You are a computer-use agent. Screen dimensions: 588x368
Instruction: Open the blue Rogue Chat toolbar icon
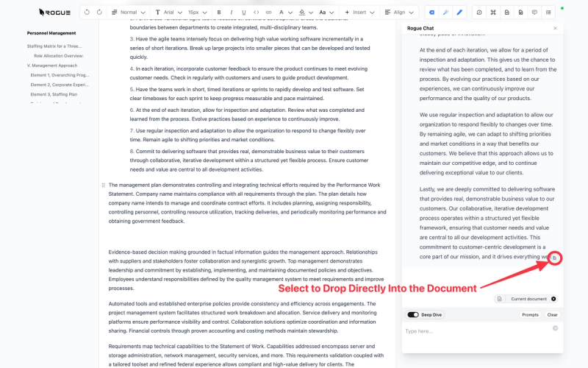[x=432, y=13]
